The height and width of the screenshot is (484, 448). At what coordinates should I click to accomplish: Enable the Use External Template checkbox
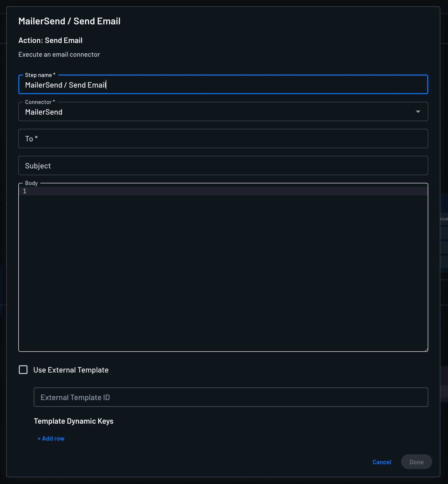[23, 370]
